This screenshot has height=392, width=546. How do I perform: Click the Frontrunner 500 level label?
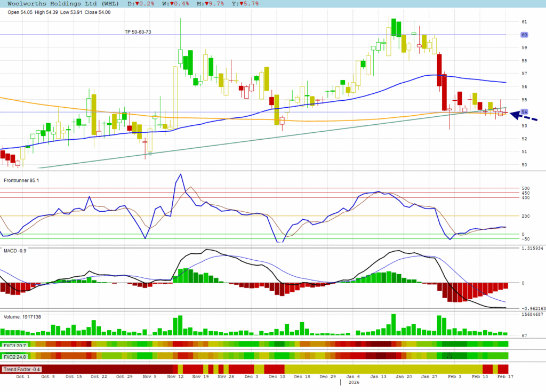(x=525, y=188)
